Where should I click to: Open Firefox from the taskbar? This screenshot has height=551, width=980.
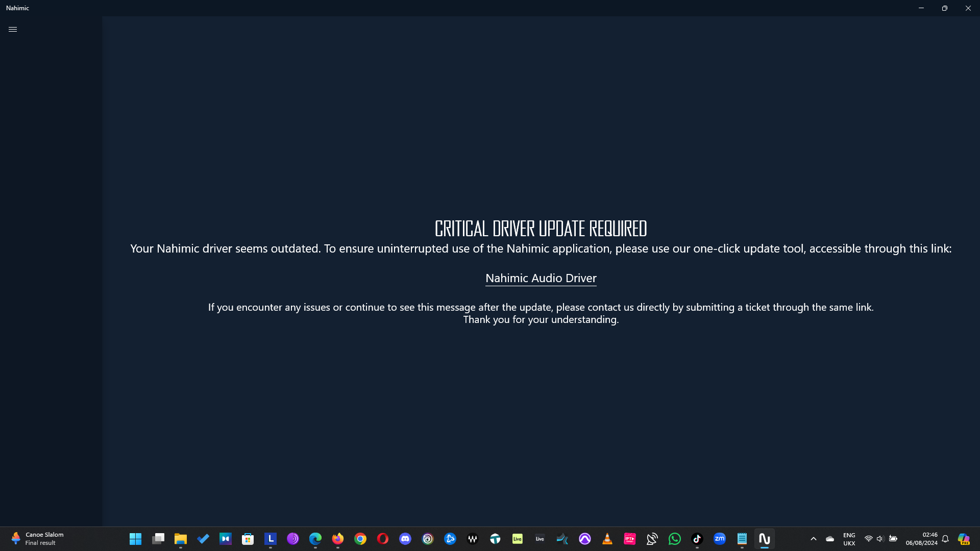pos(337,539)
